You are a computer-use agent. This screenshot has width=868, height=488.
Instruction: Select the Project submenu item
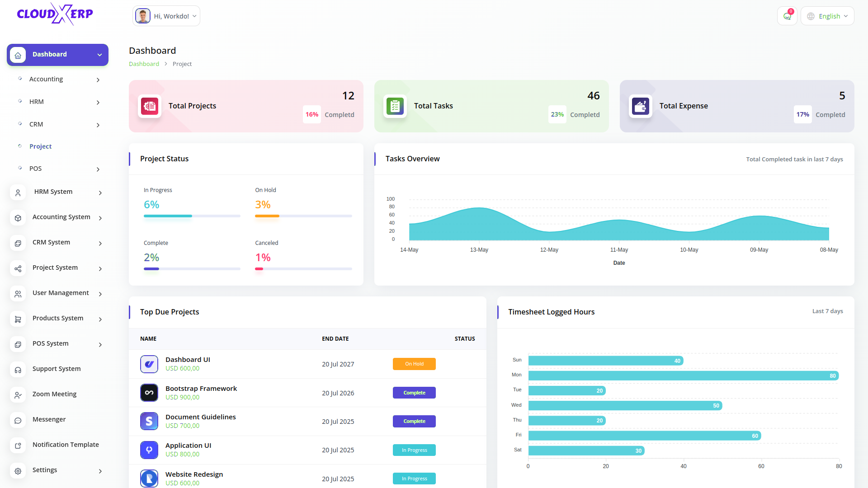pos(41,146)
